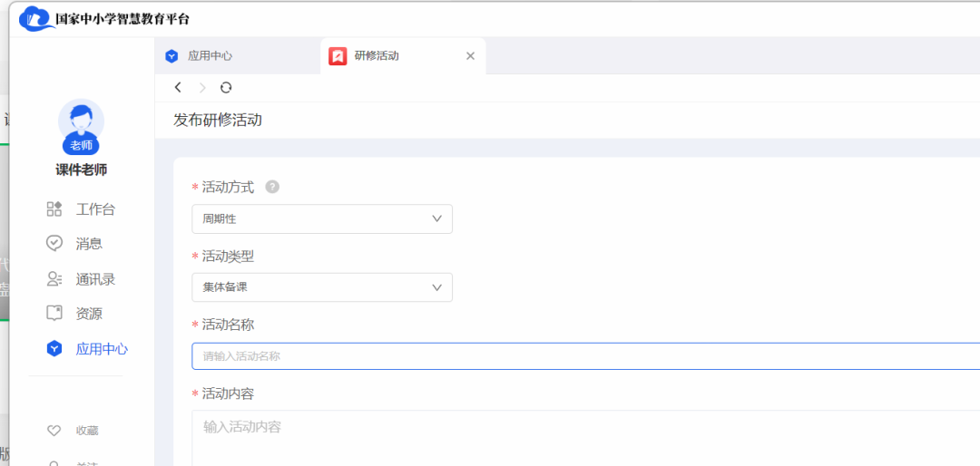Open 工作台 in the sidebar
The image size is (980, 466).
point(94,209)
